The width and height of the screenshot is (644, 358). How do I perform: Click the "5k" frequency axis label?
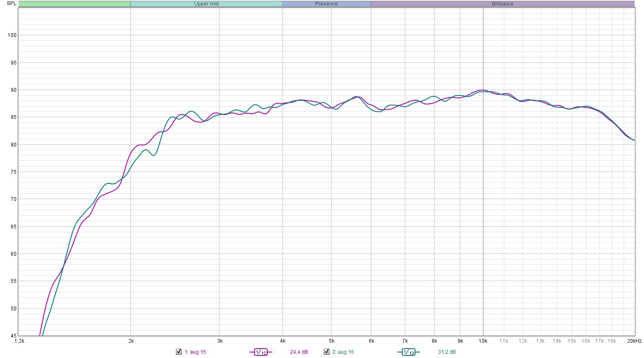331,341
